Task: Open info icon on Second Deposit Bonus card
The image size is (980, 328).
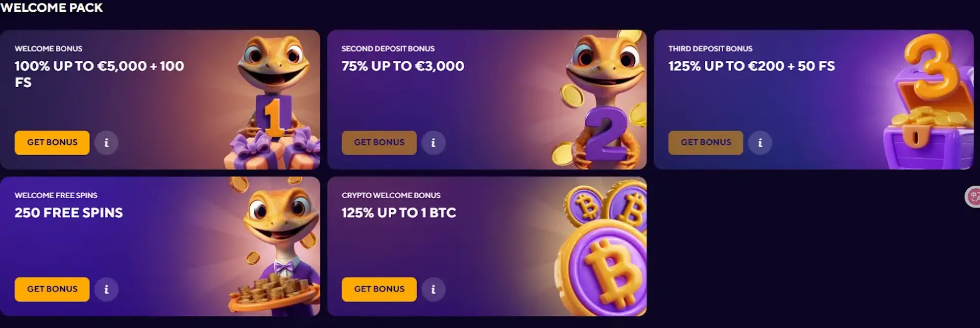Action: tap(433, 143)
